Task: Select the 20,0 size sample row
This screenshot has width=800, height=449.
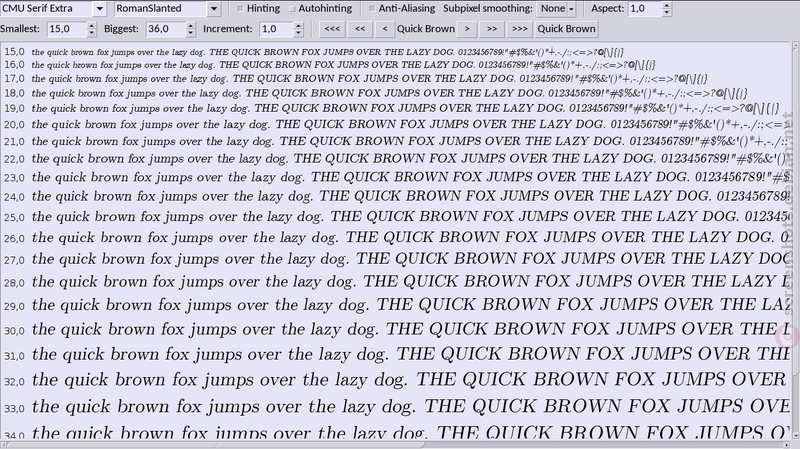Action: click(395, 124)
